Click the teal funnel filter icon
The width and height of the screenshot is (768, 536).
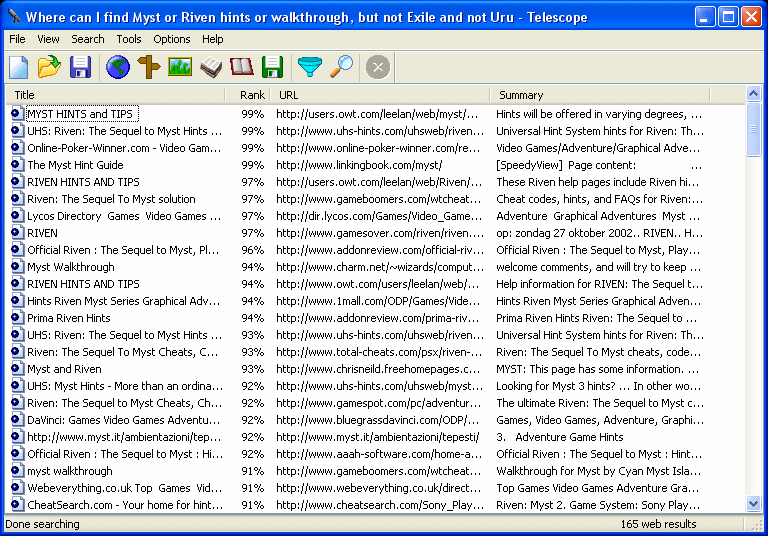click(310, 67)
